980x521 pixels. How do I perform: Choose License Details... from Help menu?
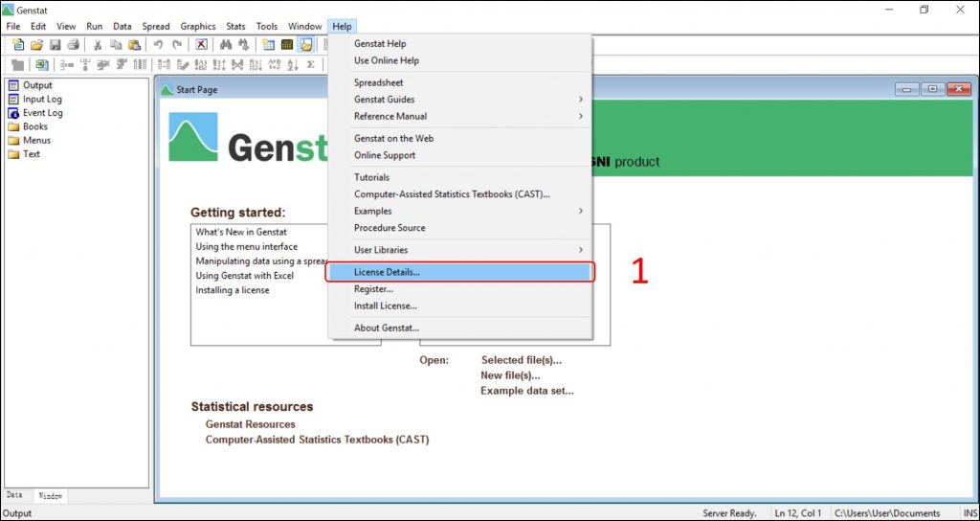(x=460, y=272)
